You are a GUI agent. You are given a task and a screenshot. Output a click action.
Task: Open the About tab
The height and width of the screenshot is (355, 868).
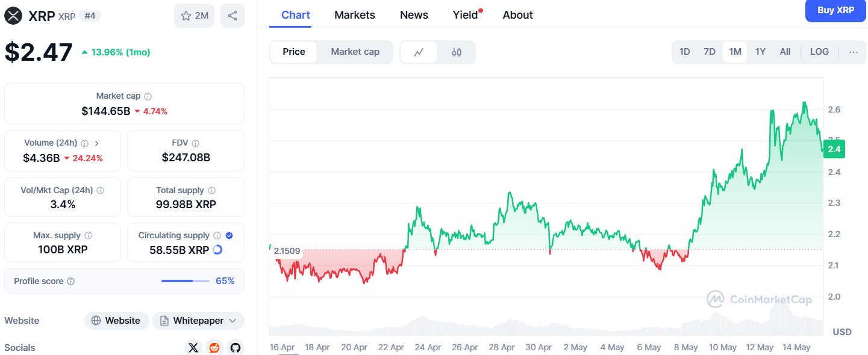coord(518,15)
